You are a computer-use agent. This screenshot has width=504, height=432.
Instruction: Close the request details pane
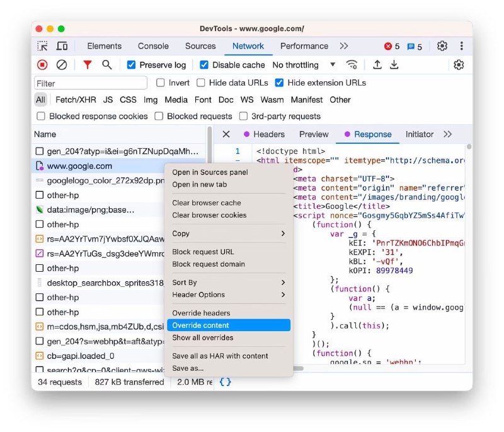coord(226,134)
